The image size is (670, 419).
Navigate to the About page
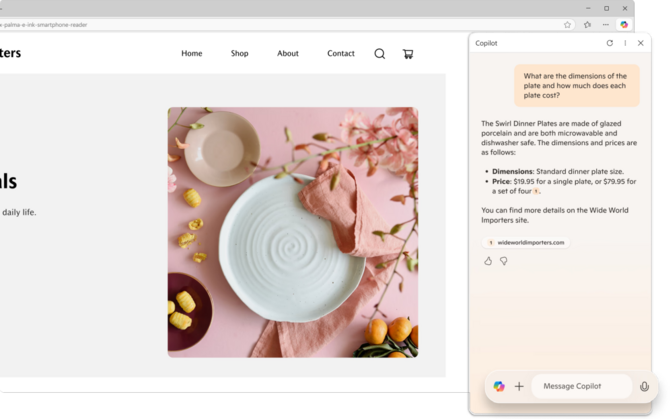pos(287,54)
